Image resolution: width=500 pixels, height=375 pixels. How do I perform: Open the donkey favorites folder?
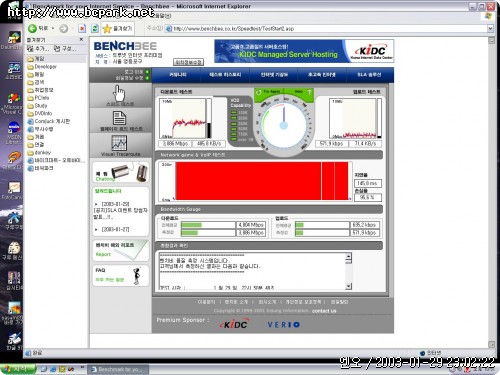point(39,152)
